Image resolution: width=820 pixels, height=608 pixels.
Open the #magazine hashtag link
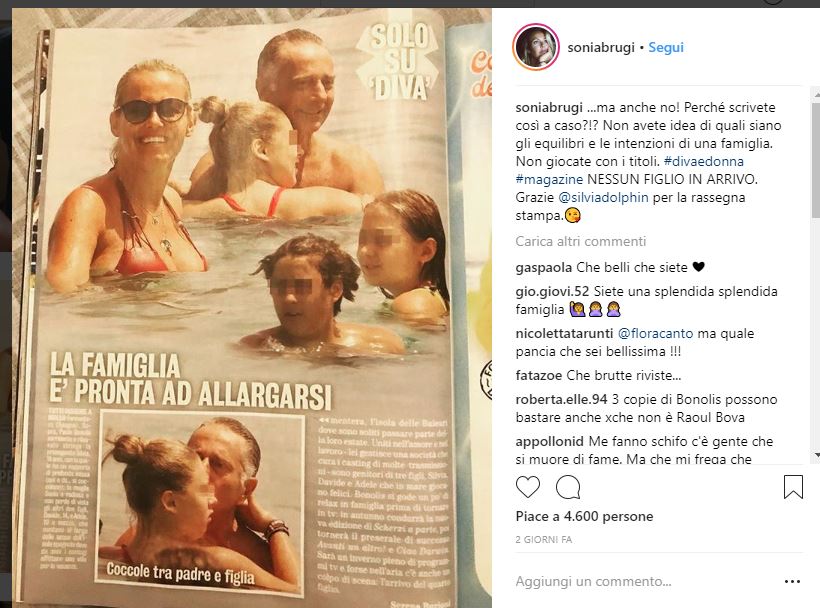[x=549, y=179]
